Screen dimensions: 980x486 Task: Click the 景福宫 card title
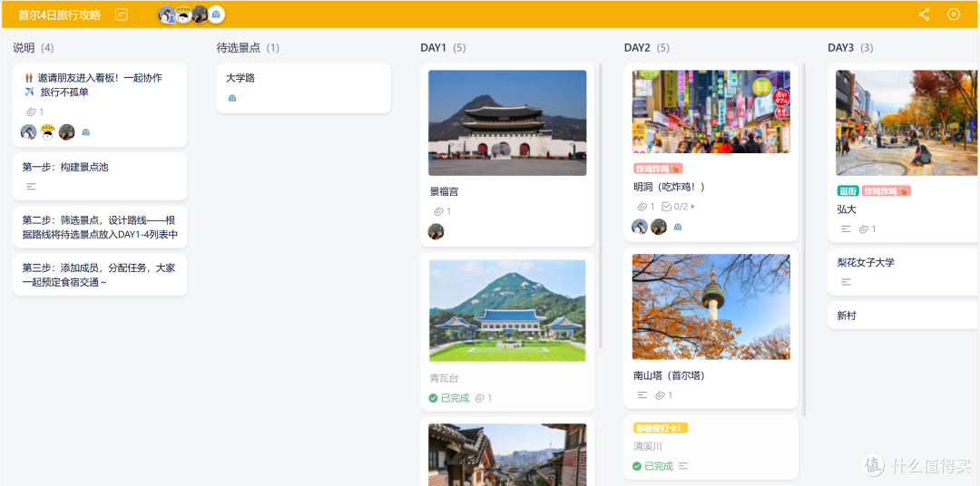tap(445, 192)
